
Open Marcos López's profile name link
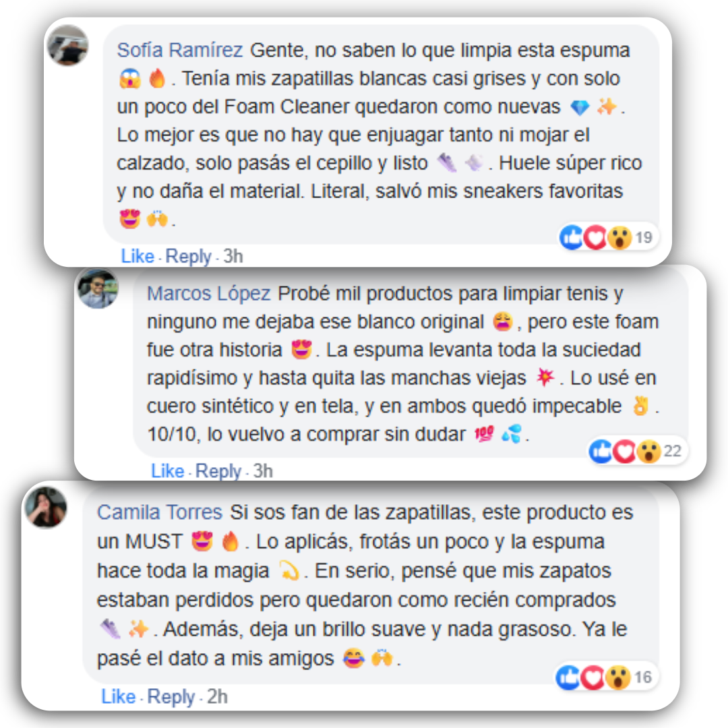click(x=208, y=293)
